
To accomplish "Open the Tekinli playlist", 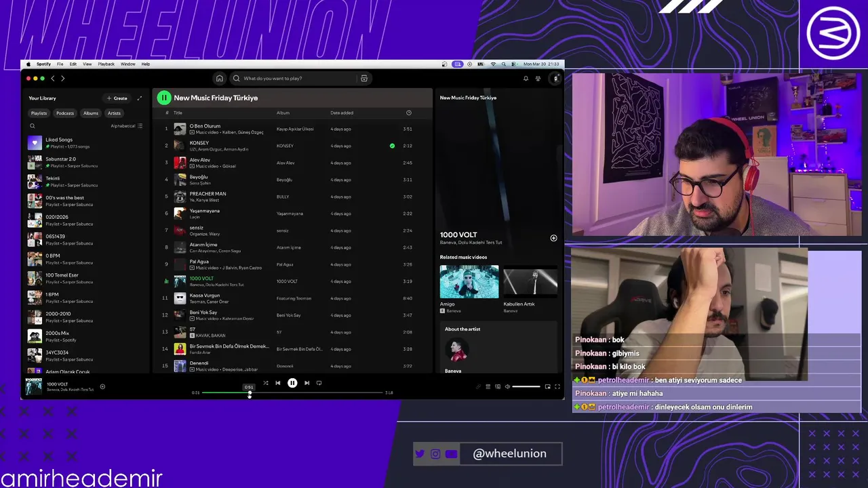I will tap(85, 182).
